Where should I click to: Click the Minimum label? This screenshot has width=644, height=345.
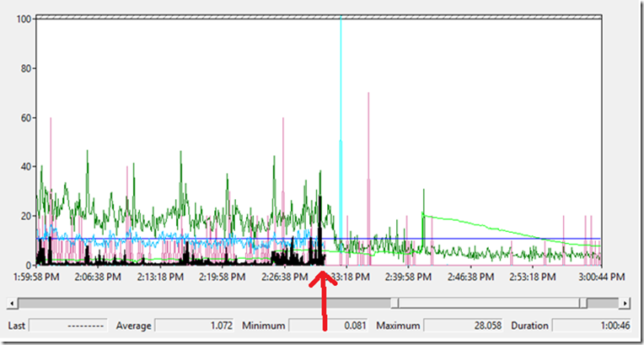pos(263,326)
